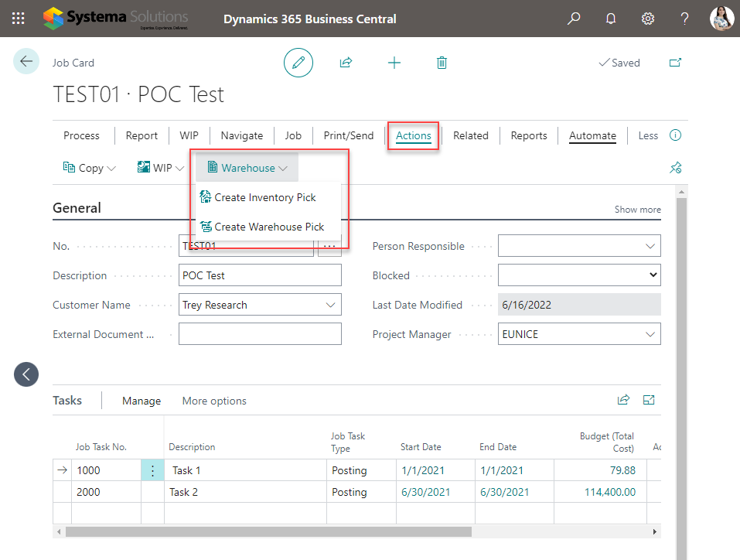Open the app launcher waffle icon

tap(19, 19)
